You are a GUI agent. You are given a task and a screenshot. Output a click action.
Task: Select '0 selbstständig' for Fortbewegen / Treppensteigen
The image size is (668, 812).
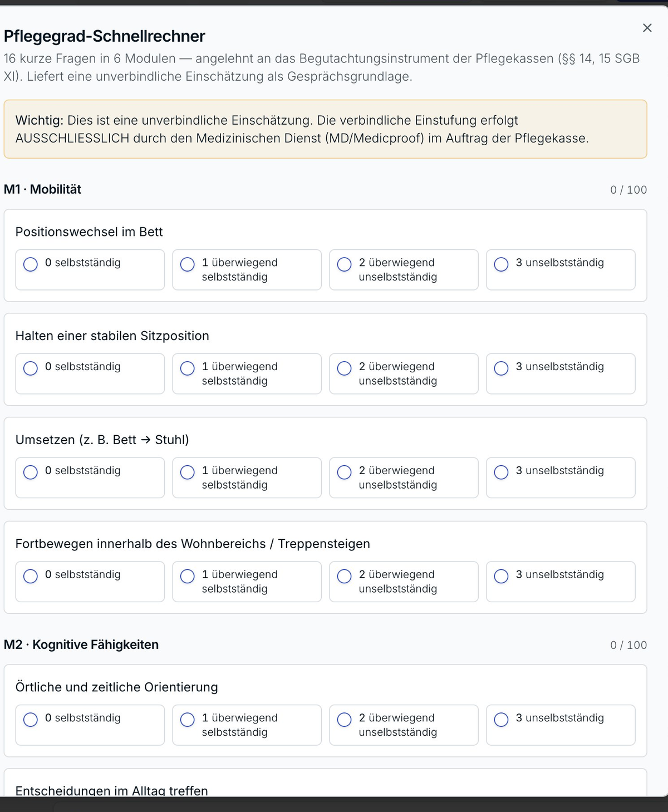(x=90, y=582)
